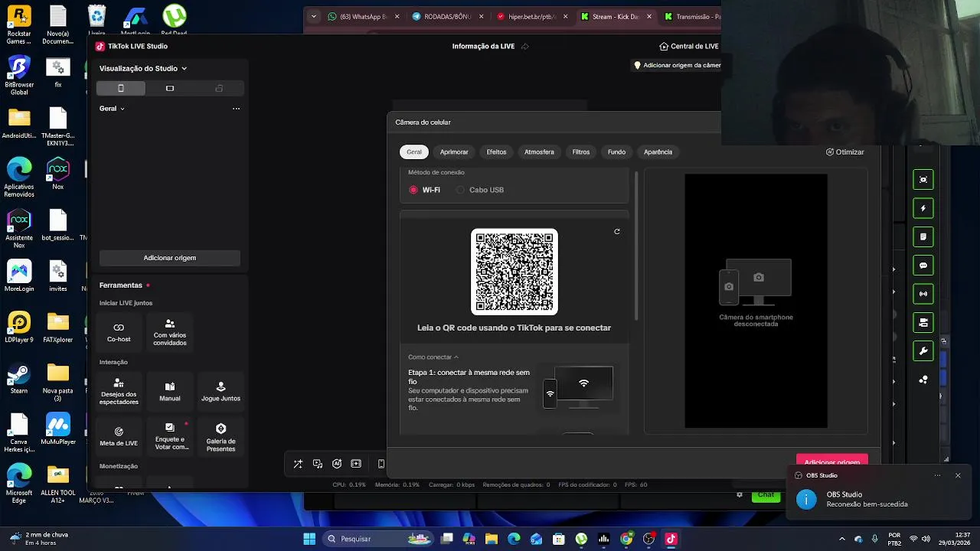Screen dimensions: 980x551
Task: Open the Steam desktop shortcut
Action: (x=19, y=380)
